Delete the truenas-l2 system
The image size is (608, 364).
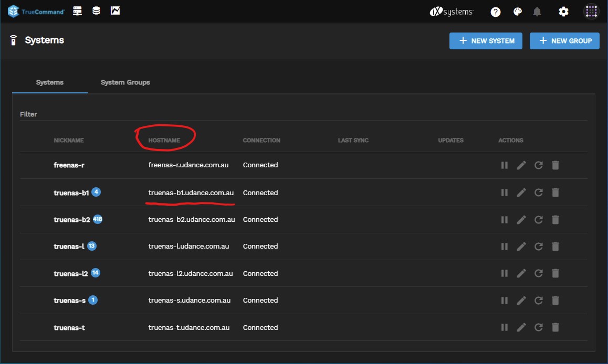click(x=555, y=273)
